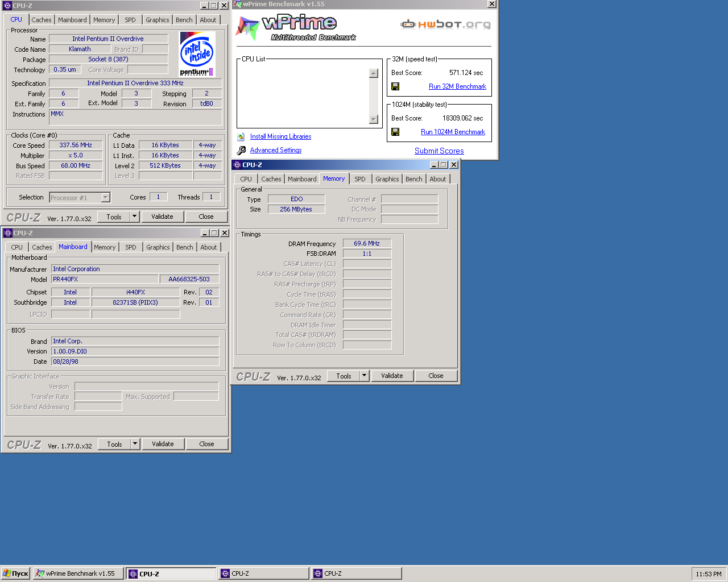
Task: Click the FSB:DRAM ratio value 1:1
Action: pyautogui.click(x=367, y=253)
